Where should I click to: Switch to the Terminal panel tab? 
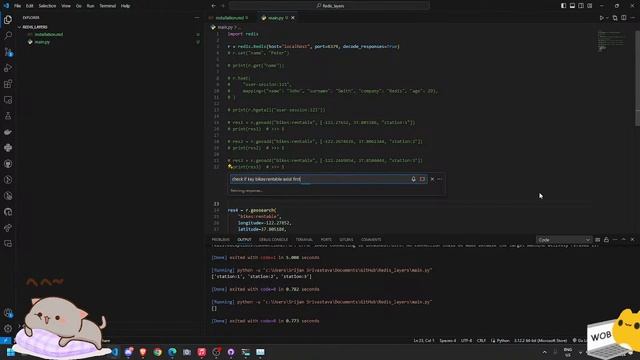tap(304, 240)
